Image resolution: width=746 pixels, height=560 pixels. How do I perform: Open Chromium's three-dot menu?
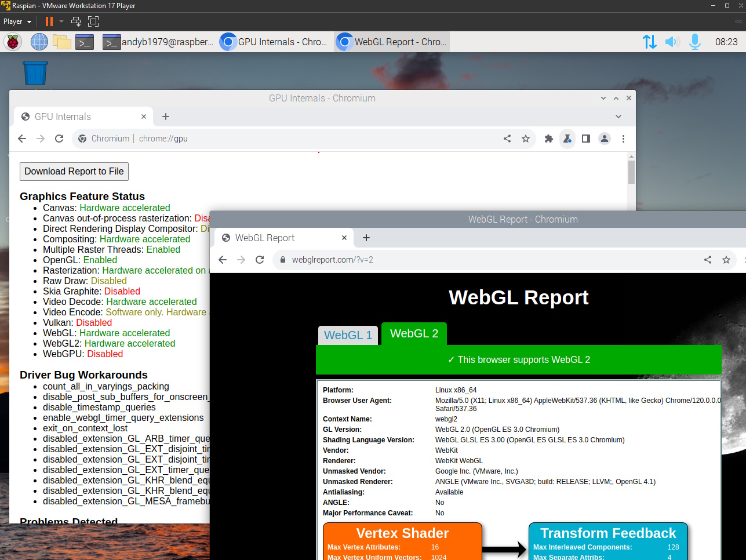tap(623, 139)
